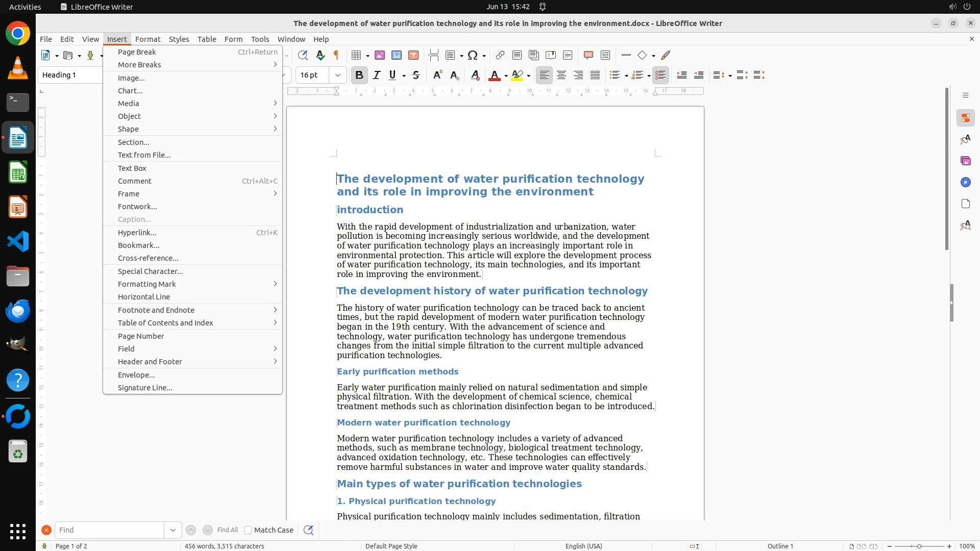Enable the Match Case checkbox
Image resolution: width=980 pixels, height=551 pixels.
[248, 530]
